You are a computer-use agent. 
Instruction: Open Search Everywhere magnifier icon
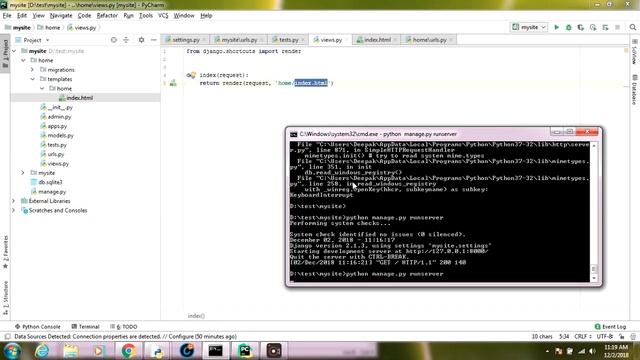[633, 27]
